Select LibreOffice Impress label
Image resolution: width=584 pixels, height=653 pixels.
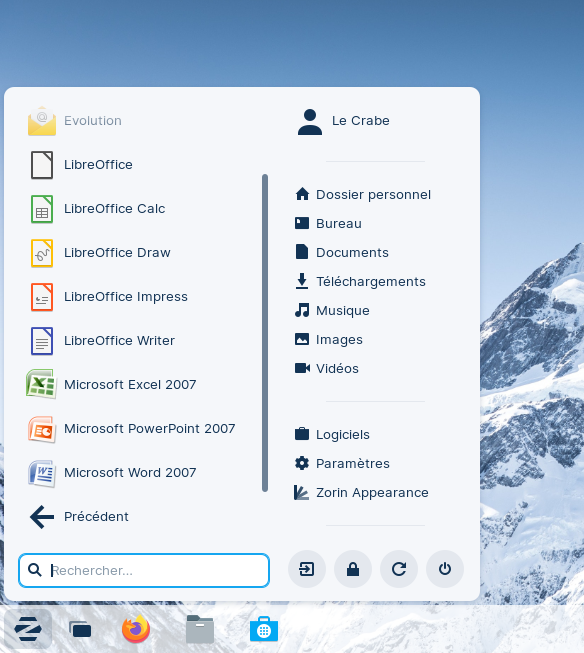tap(126, 297)
